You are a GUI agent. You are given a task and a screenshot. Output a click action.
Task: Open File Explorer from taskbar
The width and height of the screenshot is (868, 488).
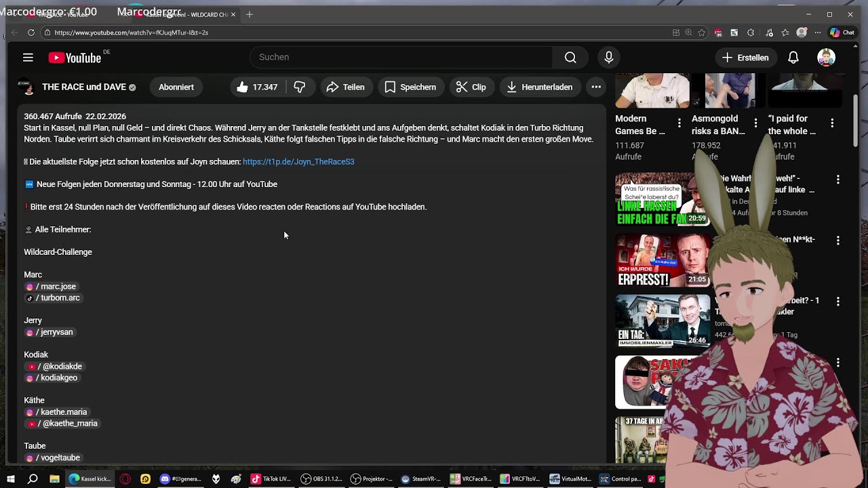click(54, 479)
